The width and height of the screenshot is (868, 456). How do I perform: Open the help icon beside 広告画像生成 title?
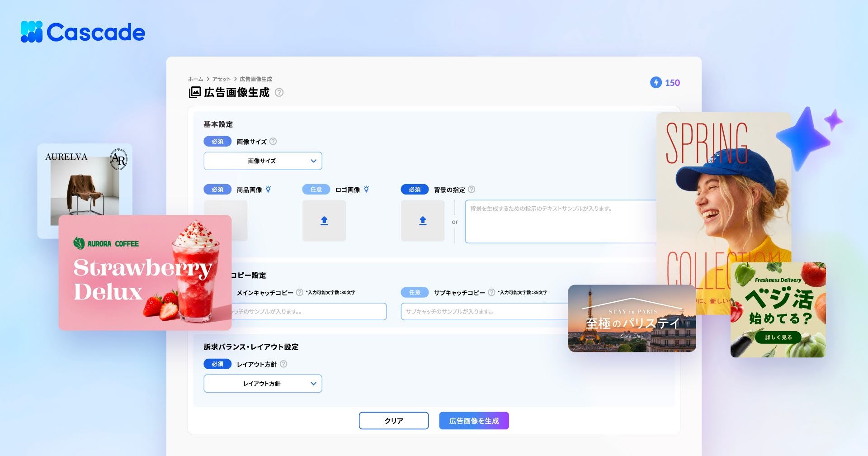click(x=279, y=92)
